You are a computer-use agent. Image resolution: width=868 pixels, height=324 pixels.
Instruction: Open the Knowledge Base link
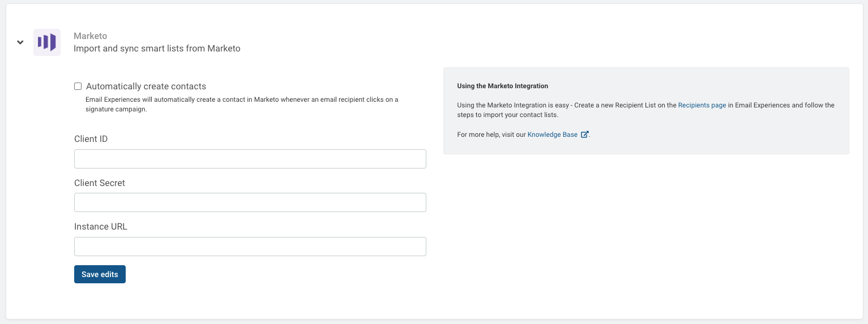coord(553,135)
